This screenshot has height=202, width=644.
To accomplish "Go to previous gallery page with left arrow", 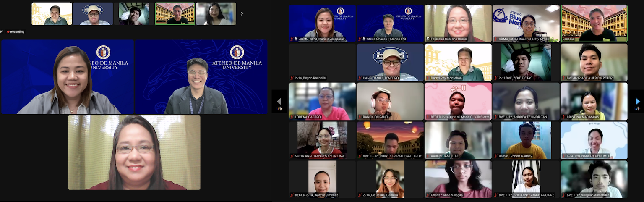I will coord(279,102).
